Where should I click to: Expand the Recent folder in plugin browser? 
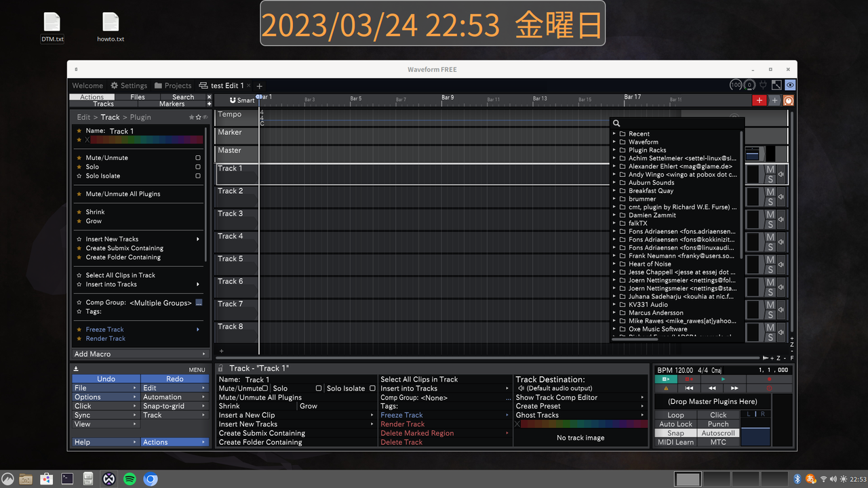614,134
